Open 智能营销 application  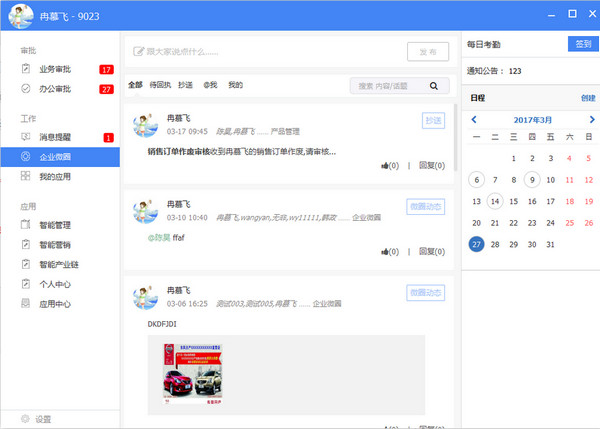point(56,244)
